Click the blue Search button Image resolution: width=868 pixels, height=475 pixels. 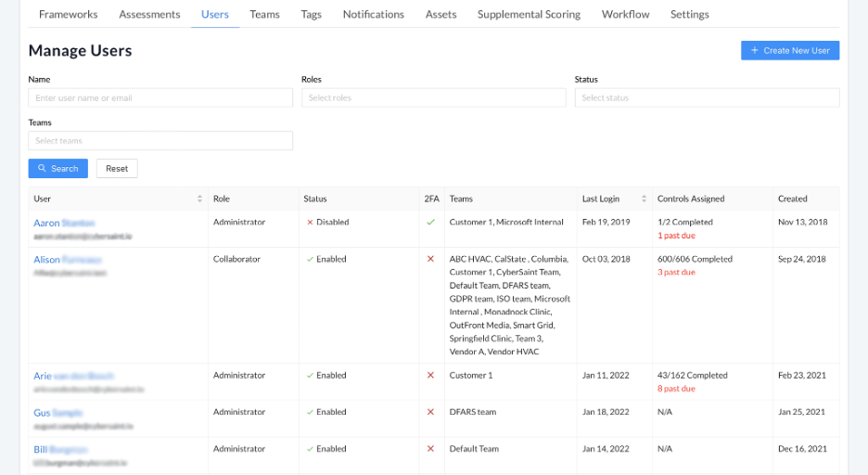[x=58, y=169]
